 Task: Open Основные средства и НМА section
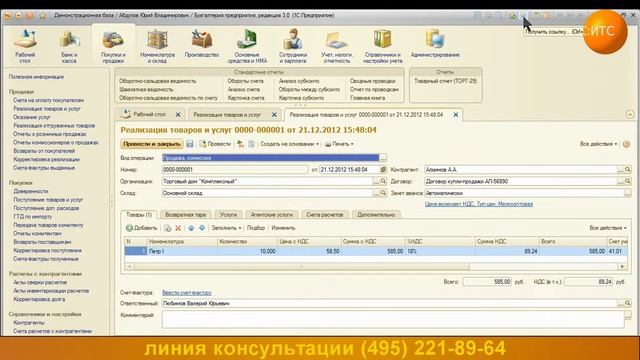click(247, 45)
